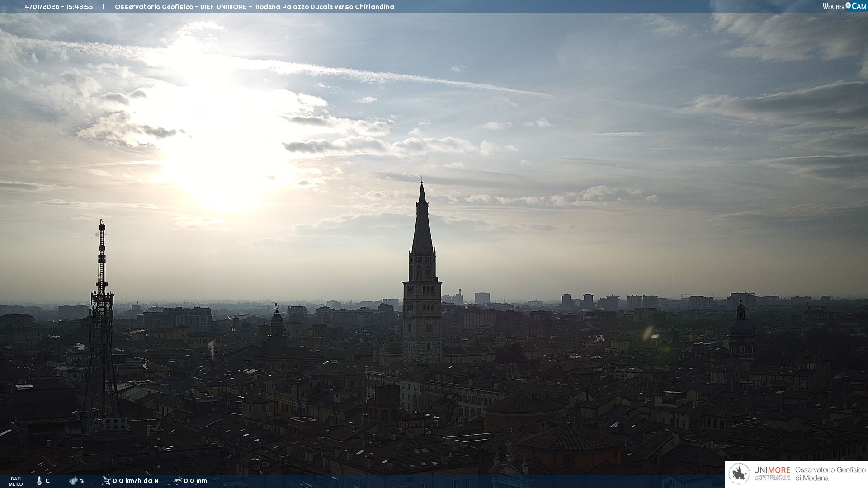Screen dimensions: 868x488
Task: Click the WeatherCam camera lens icon
Action: pos(848,5)
